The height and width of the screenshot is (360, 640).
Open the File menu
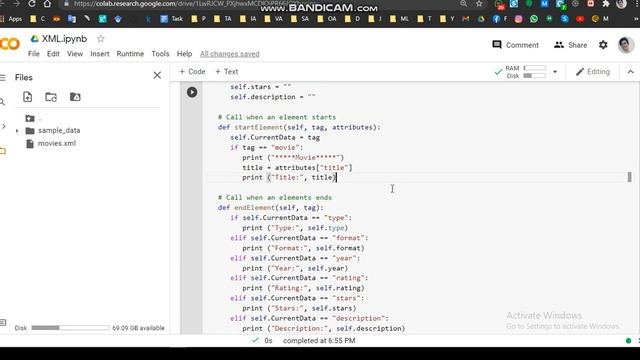[x=34, y=54]
